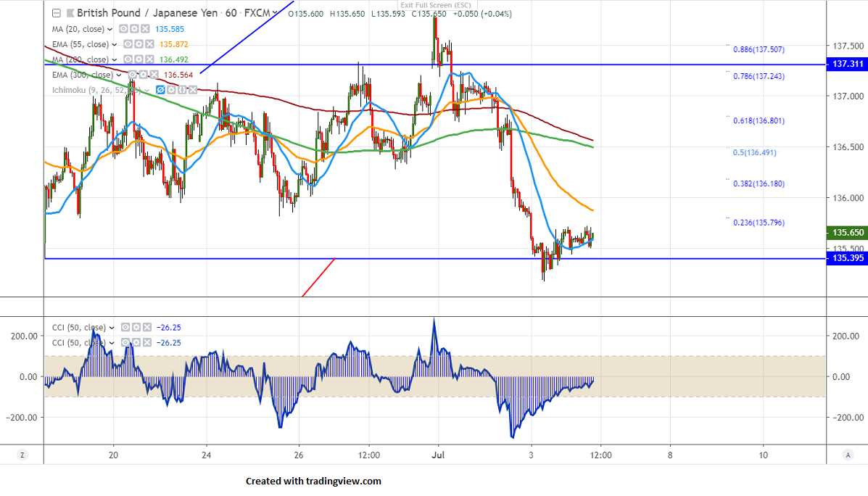Click the 137.500 price scale label
This screenshot has width=868, height=496.
848,46
